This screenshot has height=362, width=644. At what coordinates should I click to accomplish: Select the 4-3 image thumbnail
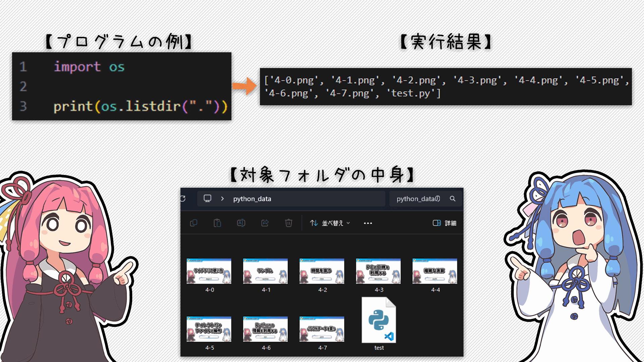[x=378, y=271]
